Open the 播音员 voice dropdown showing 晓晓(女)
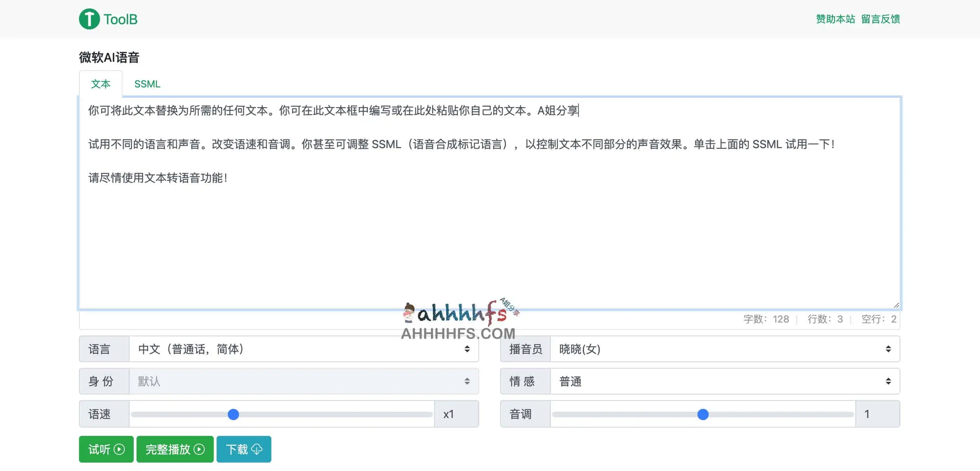The height and width of the screenshot is (471, 980). [x=723, y=349]
